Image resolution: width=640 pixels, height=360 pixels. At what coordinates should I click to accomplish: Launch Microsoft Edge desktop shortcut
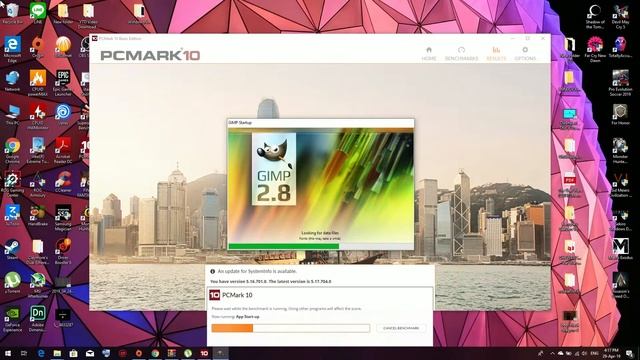[12, 49]
